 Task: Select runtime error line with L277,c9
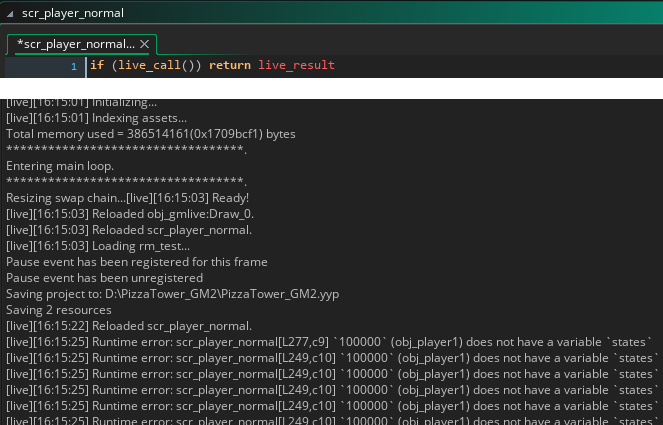pos(329,342)
